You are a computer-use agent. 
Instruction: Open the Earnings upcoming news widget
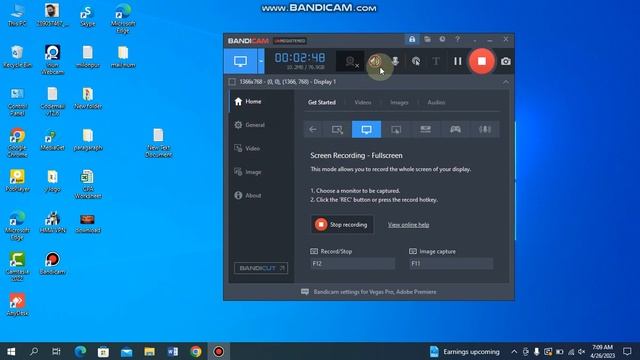coord(464,351)
